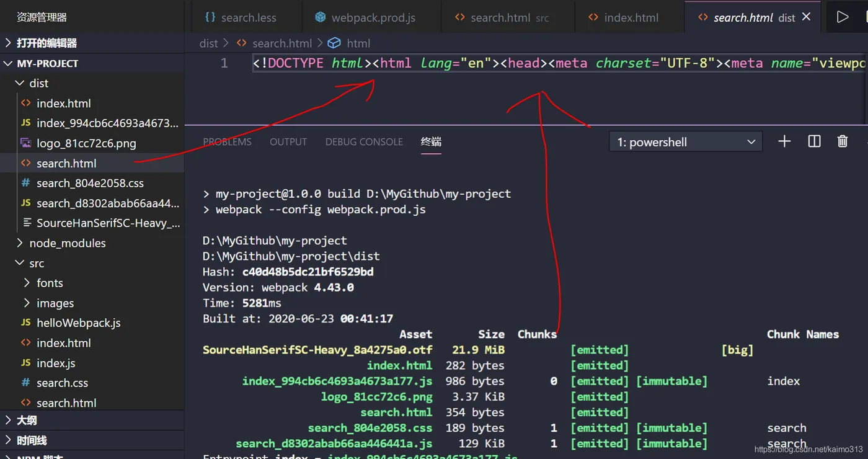The image size is (868, 459).
Task: Open the search_d8302abab66aa44 JS file
Action: point(92,203)
